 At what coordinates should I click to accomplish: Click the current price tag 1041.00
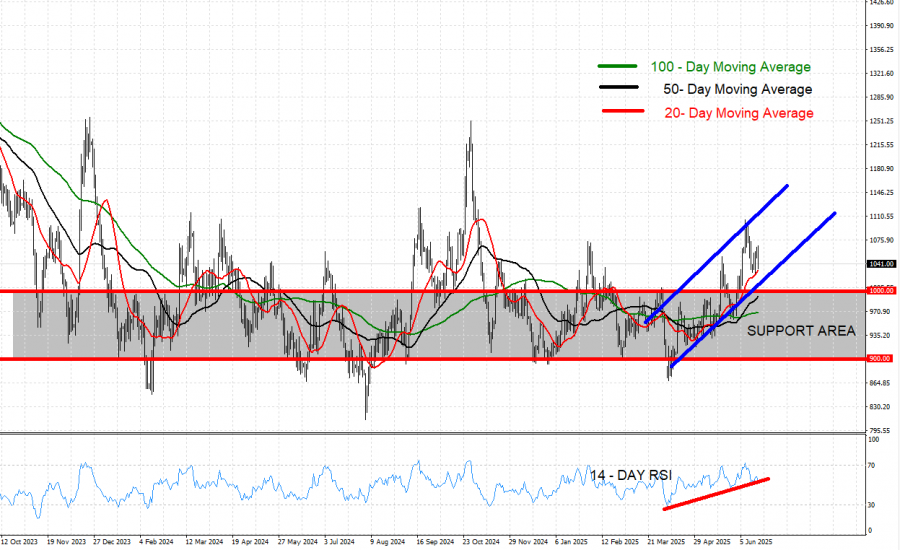coord(882,264)
